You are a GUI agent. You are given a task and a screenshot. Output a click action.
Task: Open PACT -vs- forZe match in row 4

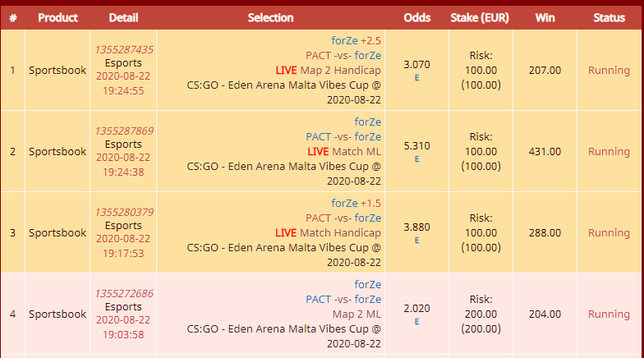[x=343, y=299]
